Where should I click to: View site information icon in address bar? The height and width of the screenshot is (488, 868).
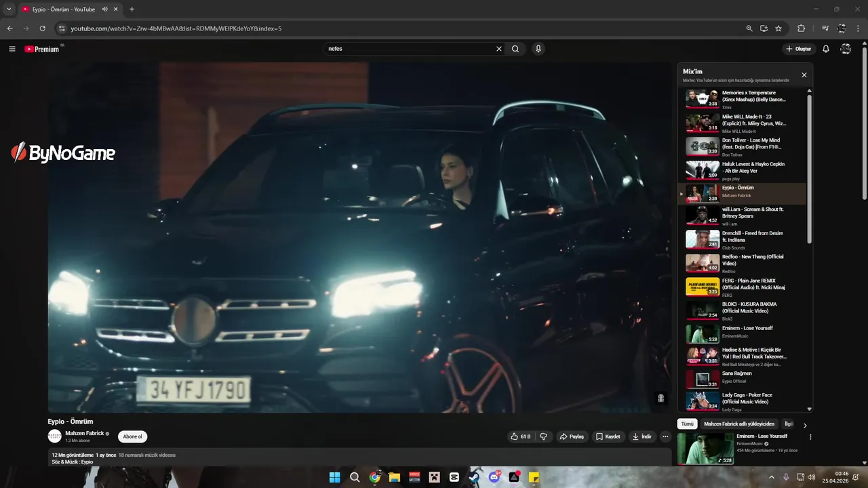coord(61,28)
